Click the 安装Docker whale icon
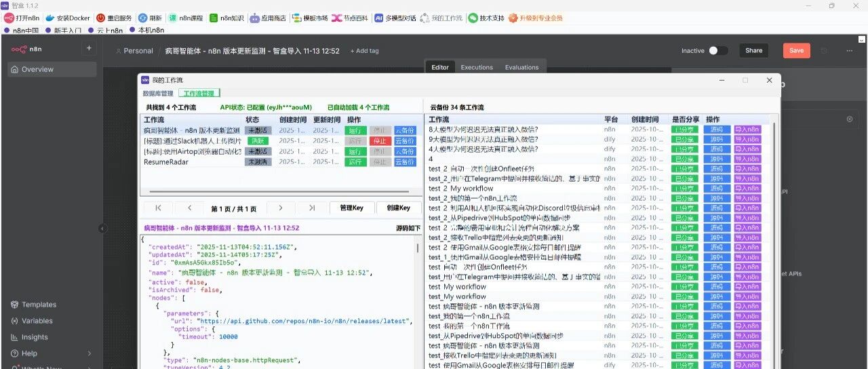The width and height of the screenshot is (868, 369). [x=50, y=18]
